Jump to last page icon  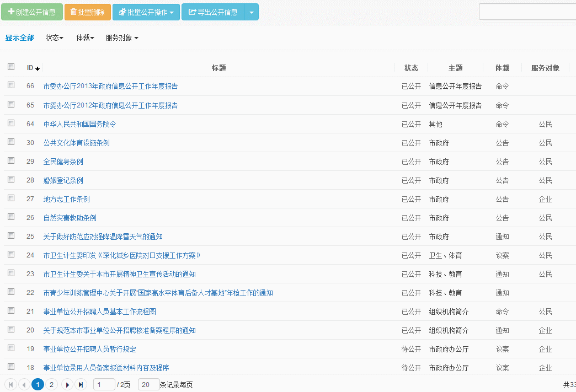click(x=81, y=385)
